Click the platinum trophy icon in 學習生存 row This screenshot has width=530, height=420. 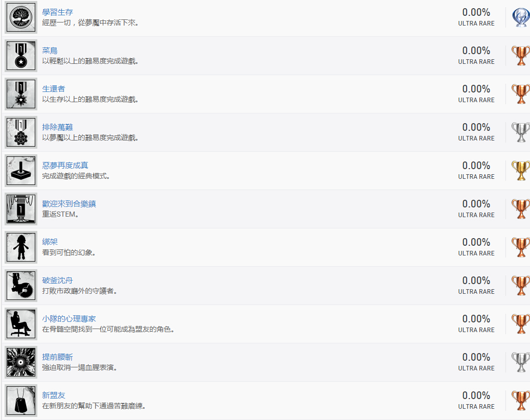point(521,17)
